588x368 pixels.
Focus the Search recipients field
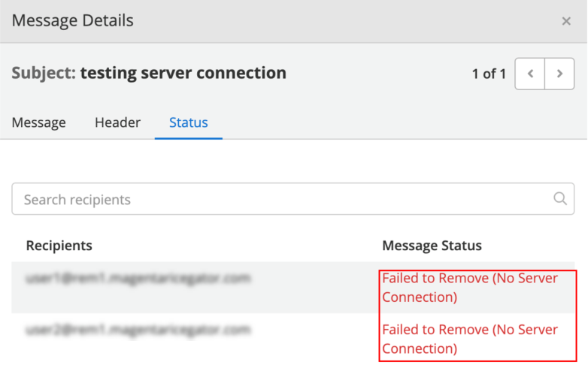[278, 199]
